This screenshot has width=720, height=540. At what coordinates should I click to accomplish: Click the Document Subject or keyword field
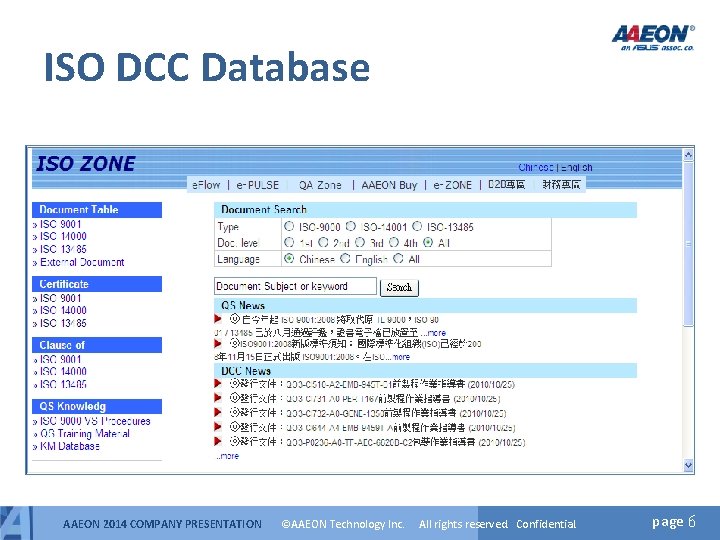coord(295,286)
